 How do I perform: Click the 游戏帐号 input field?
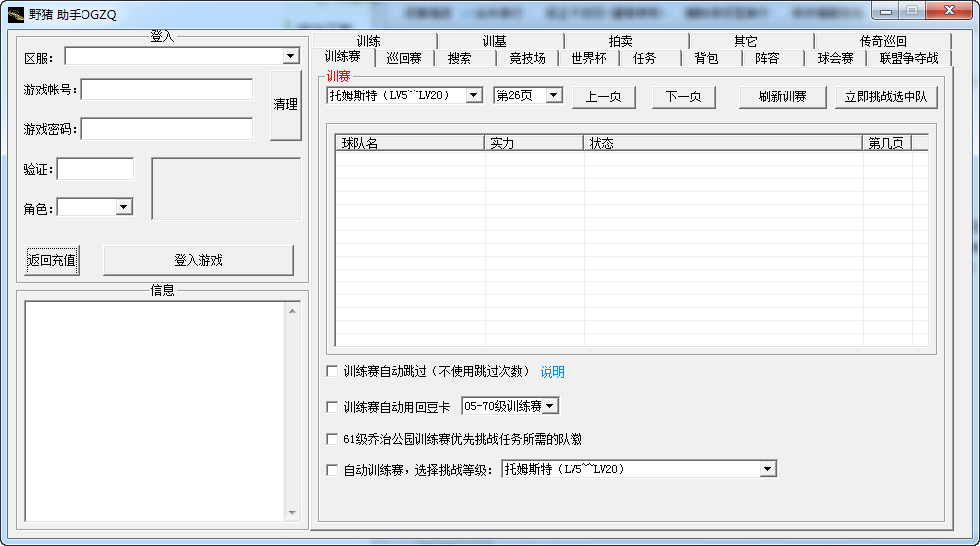(167, 91)
